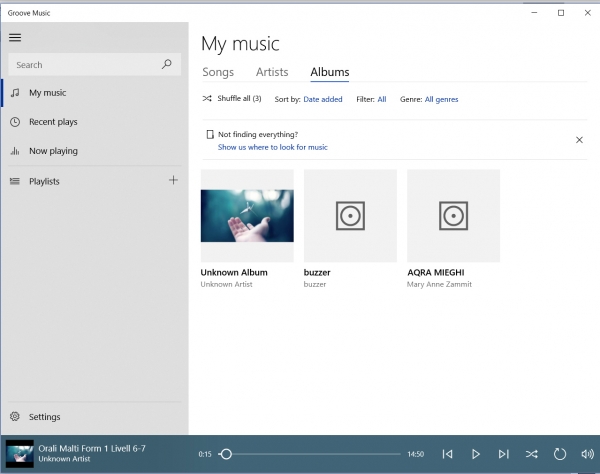Open the hamburger navigation menu
Screen dimensions: 600x474
coord(15,37)
